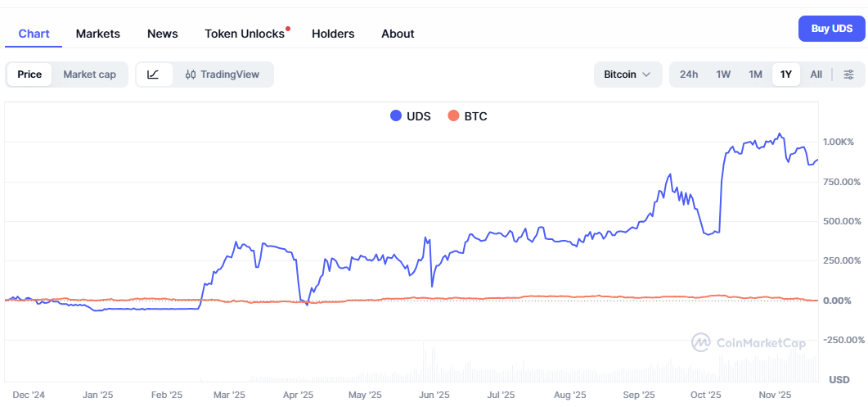
Task: Open the Markets tab
Action: click(x=98, y=34)
